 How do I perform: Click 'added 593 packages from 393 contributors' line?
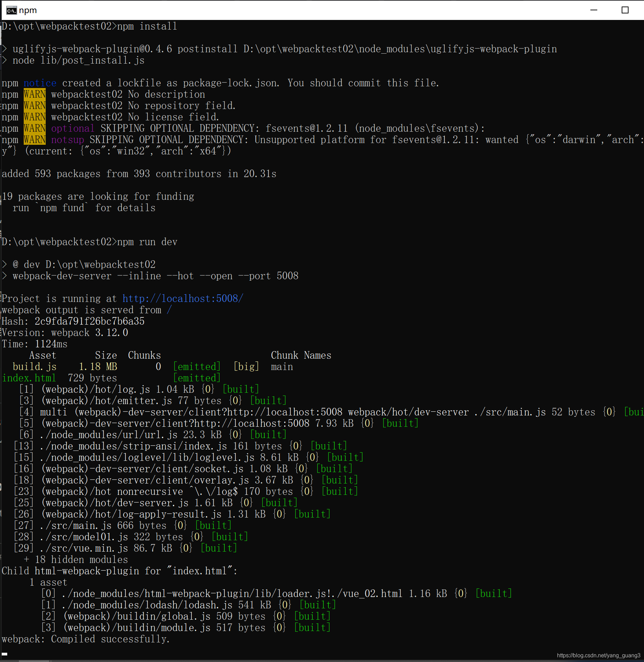(x=139, y=174)
